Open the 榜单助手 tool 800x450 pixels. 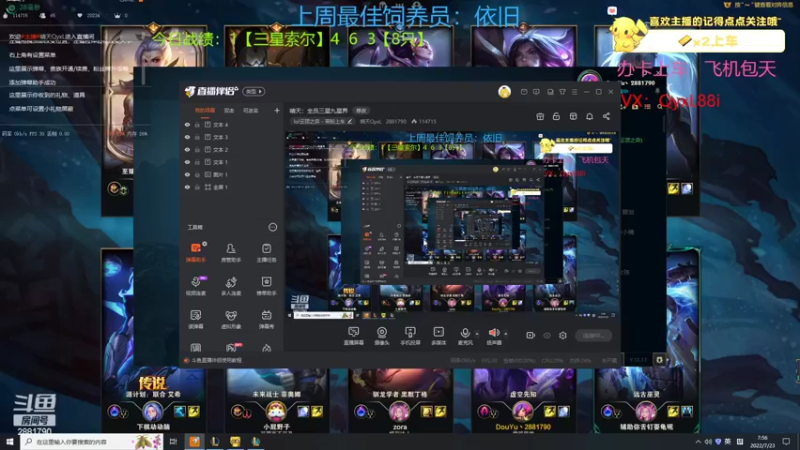pos(266,286)
